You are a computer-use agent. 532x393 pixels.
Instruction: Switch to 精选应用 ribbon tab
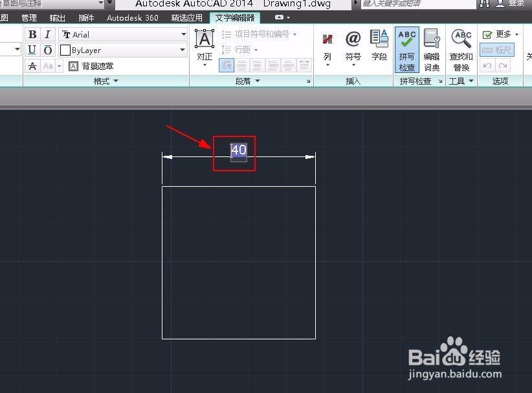(x=186, y=17)
